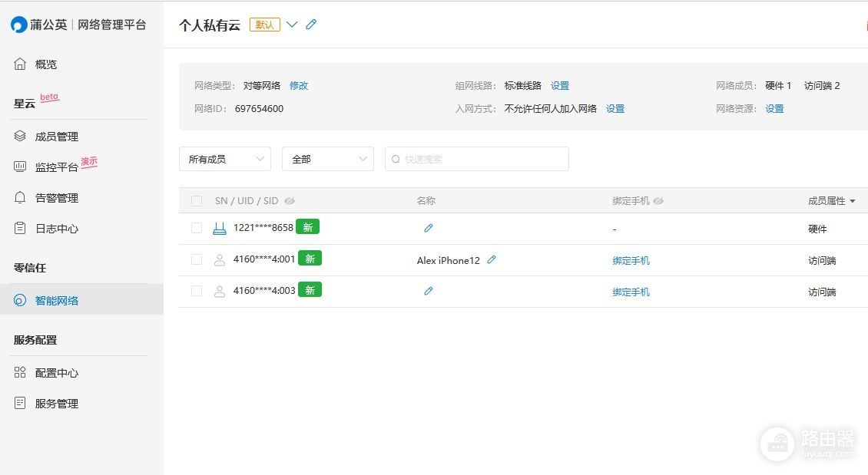This screenshot has height=475, width=868.
Task: Click the 智能网络 circular icon
Action: tap(20, 300)
